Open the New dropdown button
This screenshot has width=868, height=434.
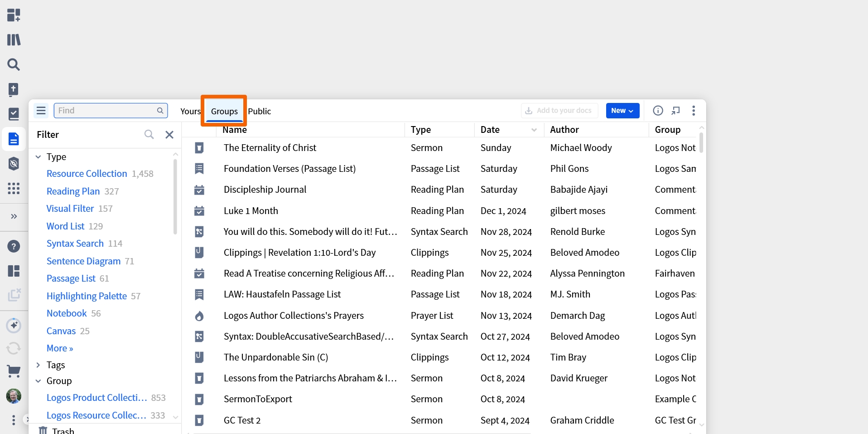[622, 111]
